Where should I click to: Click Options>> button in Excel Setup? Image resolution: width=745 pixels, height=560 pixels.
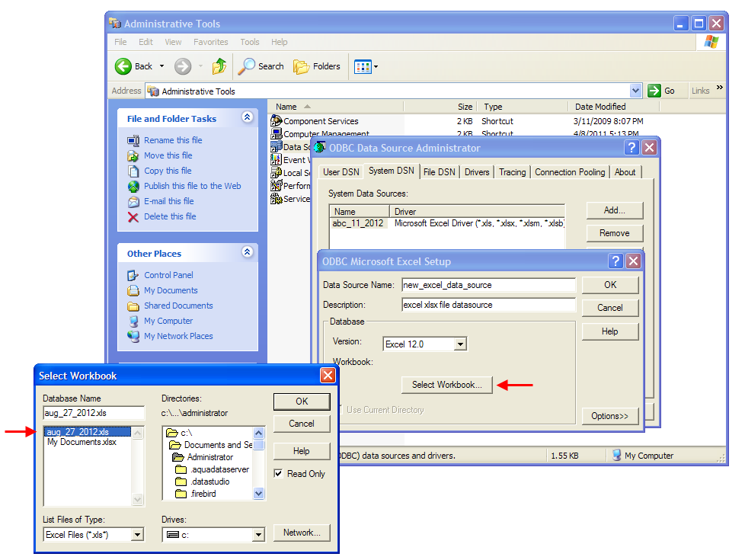(x=610, y=416)
